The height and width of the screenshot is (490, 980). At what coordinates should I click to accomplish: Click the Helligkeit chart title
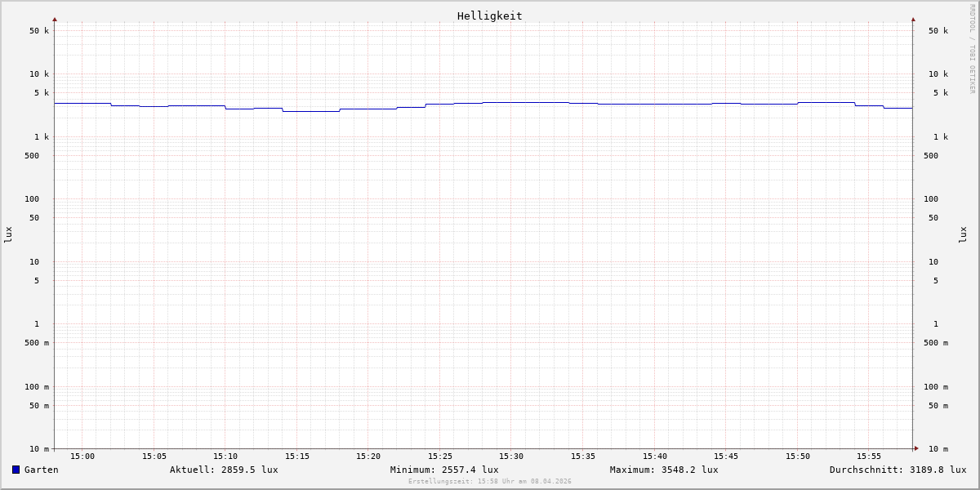pyautogui.click(x=489, y=16)
